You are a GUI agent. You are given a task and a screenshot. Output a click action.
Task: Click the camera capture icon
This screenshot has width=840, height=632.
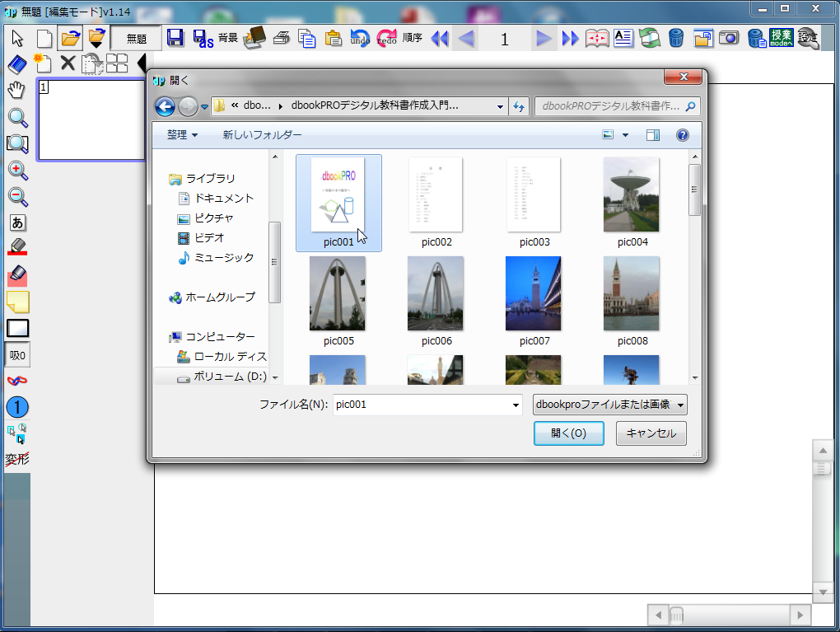click(729, 38)
